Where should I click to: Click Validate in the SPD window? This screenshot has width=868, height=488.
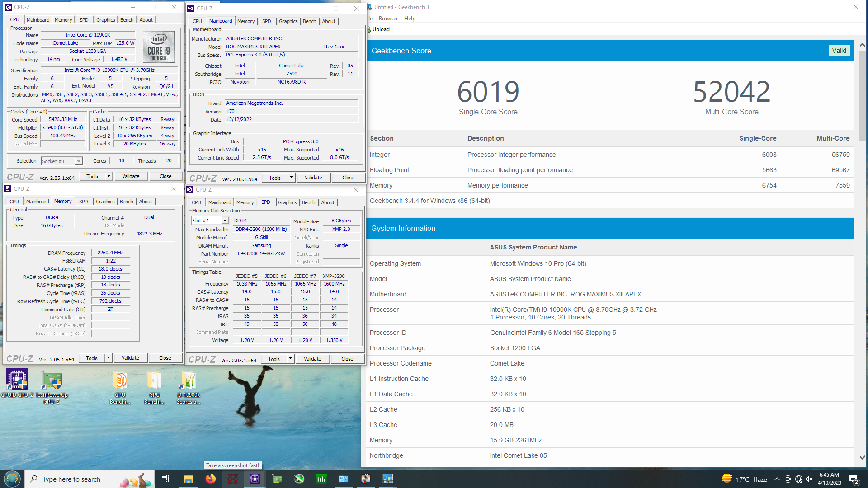(x=312, y=359)
